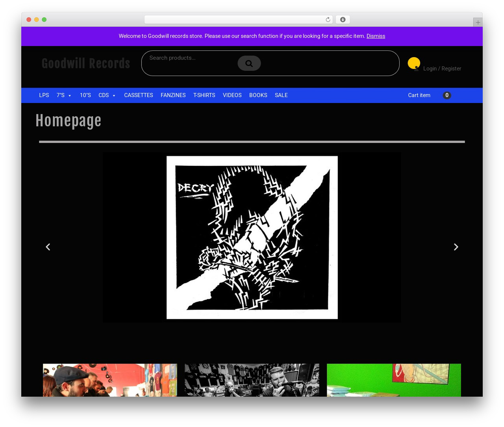Open the LPS category
504x427 pixels.
[x=44, y=95]
